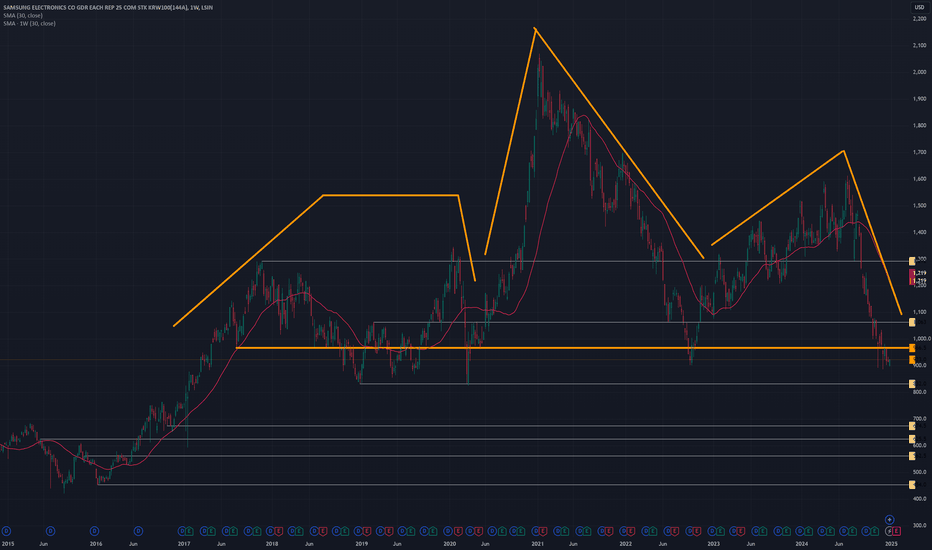The width and height of the screenshot is (932, 550).
Task: Click the 2,200 price axis label
Action: (919, 18)
